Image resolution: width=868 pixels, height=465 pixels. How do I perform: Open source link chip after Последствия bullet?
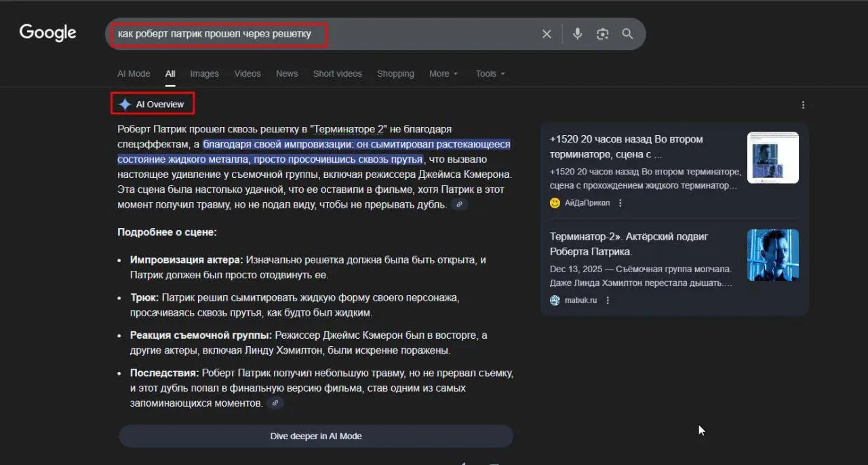[x=274, y=403]
